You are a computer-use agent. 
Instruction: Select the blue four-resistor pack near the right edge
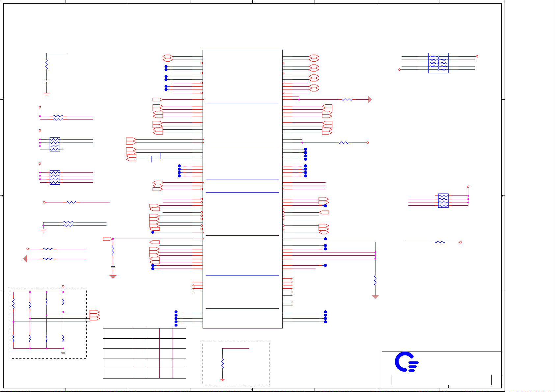tap(443, 200)
